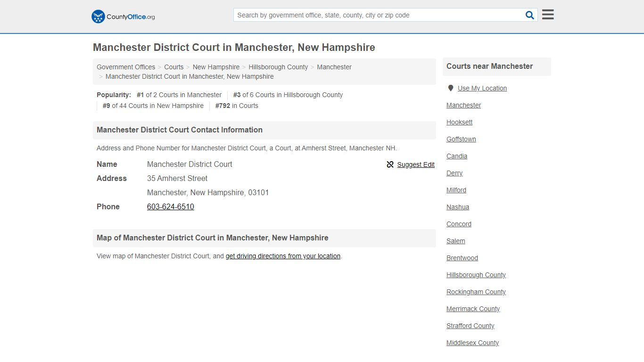Open Middlesex County courts link
Image resolution: width=644 pixels, height=362 pixels.
[x=473, y=343]
